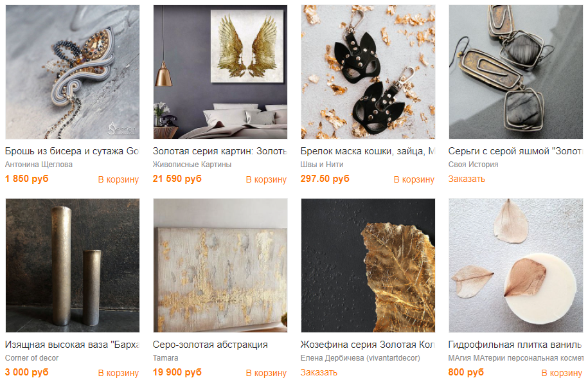Click Заказать for the Жозефина gold series
This screenshot has width=588, height=387.
pyautogui.click(x=319, y=373)
